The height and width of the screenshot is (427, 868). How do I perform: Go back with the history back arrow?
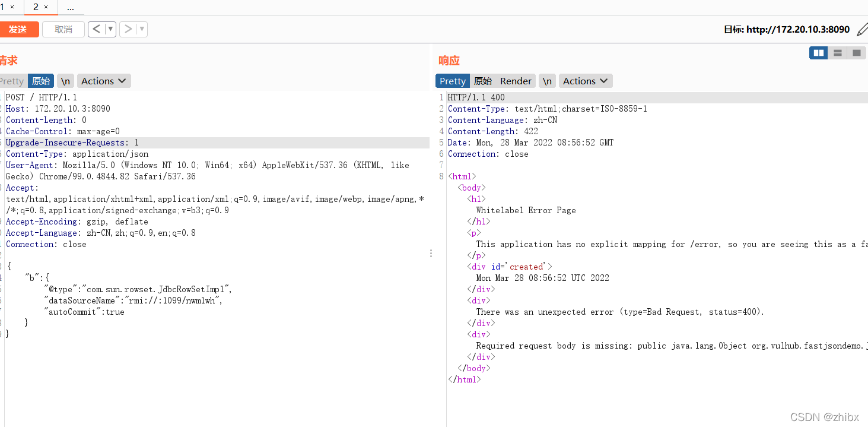click(x=97, y=29)
